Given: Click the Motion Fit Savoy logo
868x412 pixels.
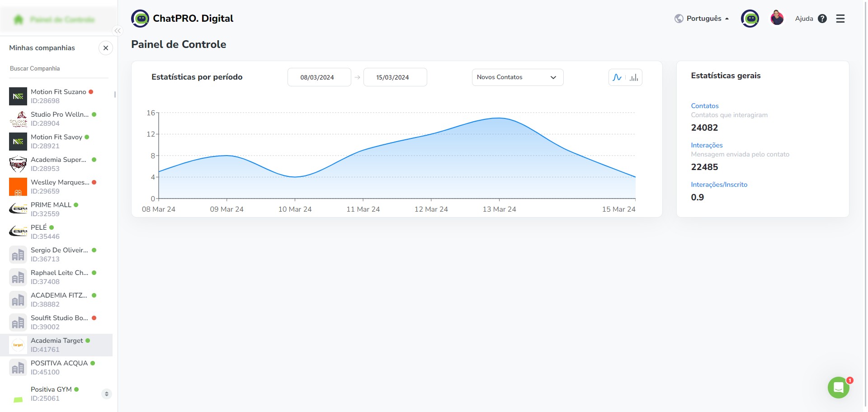Looking at the screenshot, I should point(18,142).
